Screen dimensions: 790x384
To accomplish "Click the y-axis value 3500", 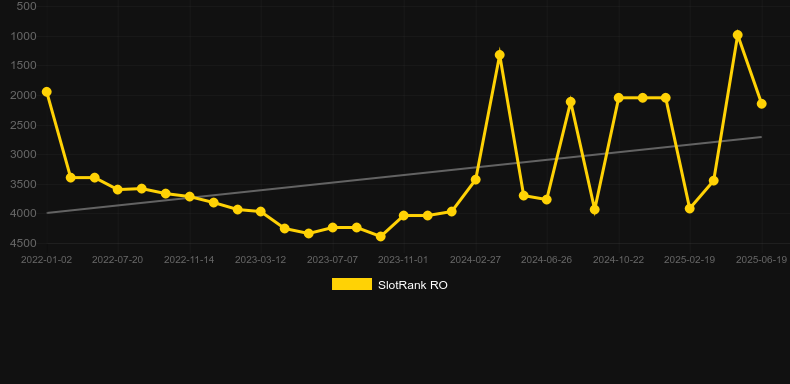I will pos(23,184).
